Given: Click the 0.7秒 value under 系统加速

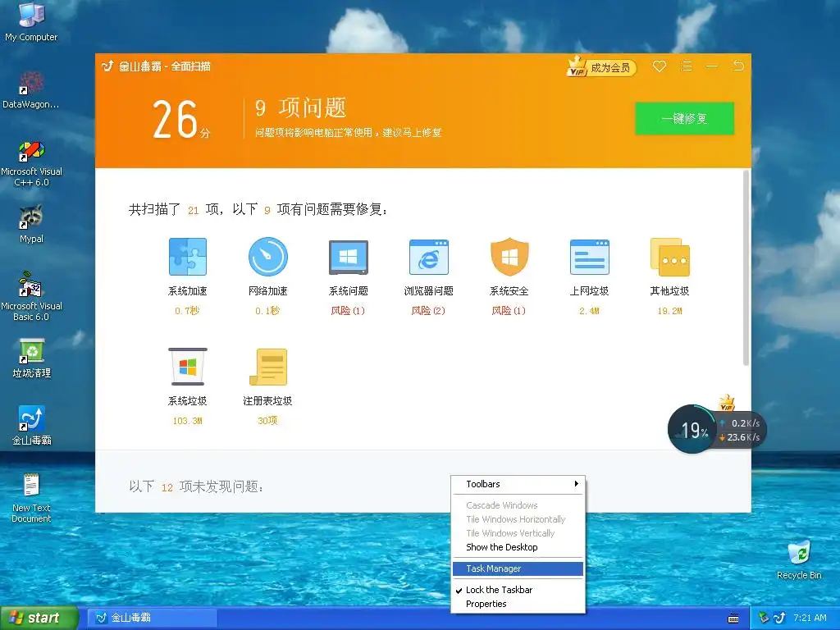Looking at the screenshot, I should 187,311.
